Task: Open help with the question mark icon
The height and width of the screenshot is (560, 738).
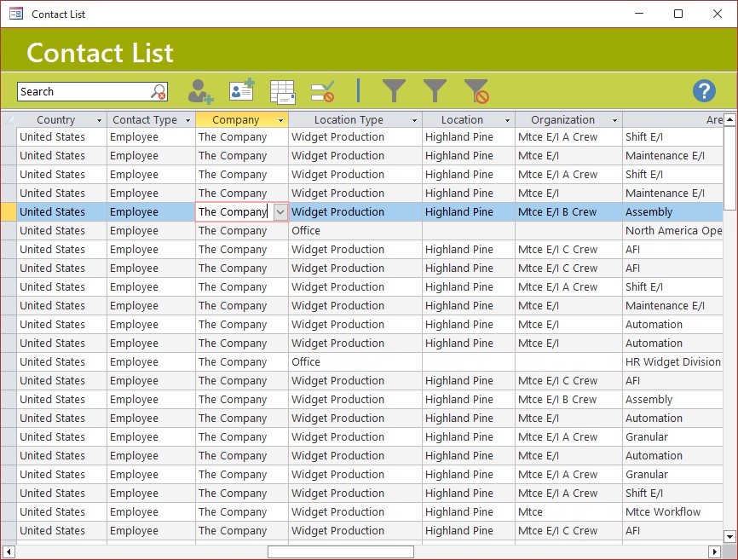Action: 704,91
